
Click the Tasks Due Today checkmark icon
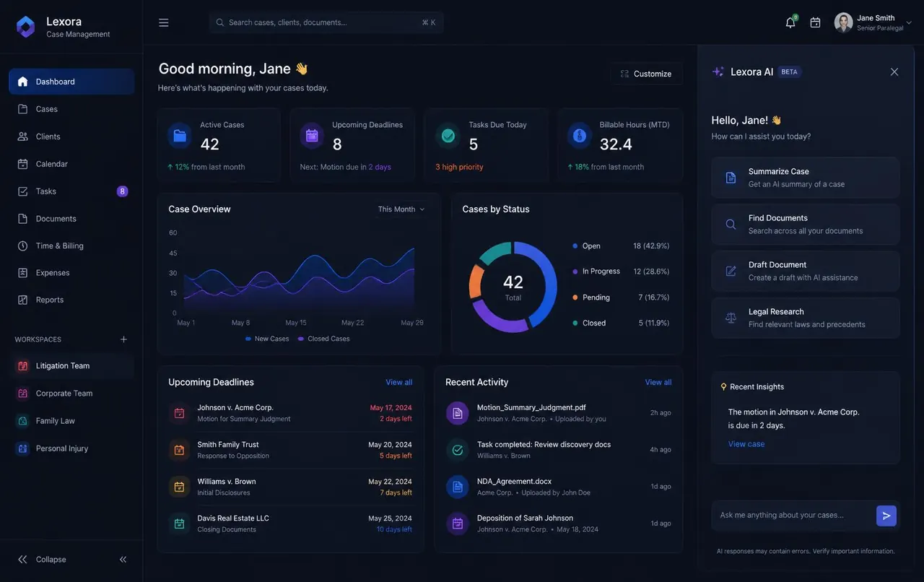(448, 136)
